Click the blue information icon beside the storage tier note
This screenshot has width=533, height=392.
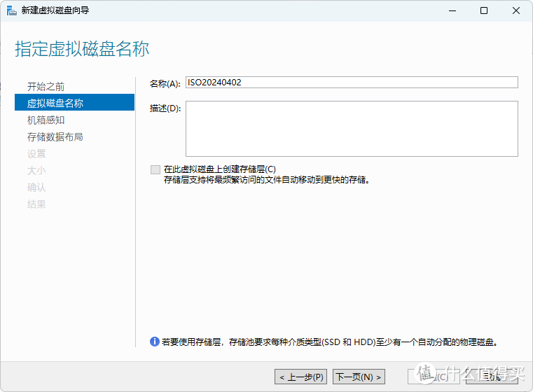click(155, 342)
